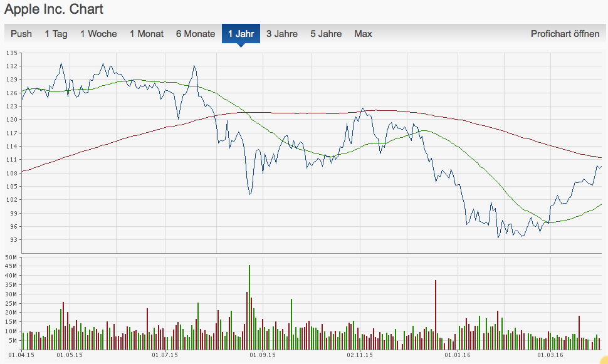Click the 108 price axis label
The height and width of the screenshot is (364, 608).
[12, 173]
